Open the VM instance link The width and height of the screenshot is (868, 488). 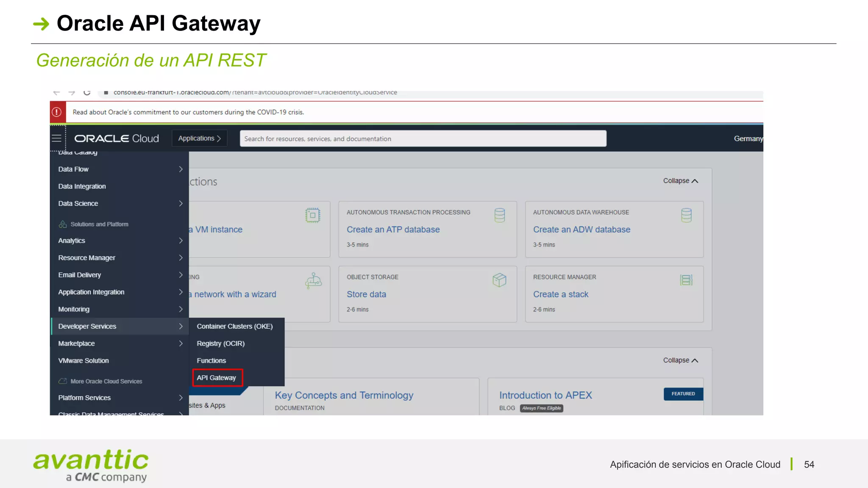pos(216,230)
